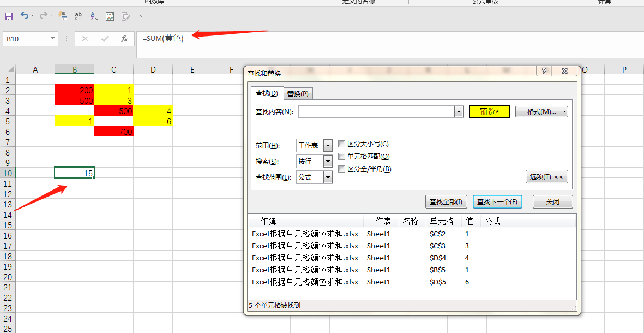Click the Insert Function fx icon
644x333 pixels.
tap(124, 39)
